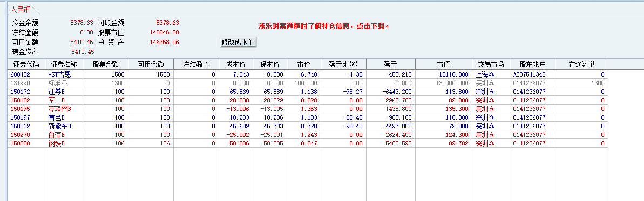Open the 张乐财富通 download link
Screen dimensions: 644x201
click(324, 26)
